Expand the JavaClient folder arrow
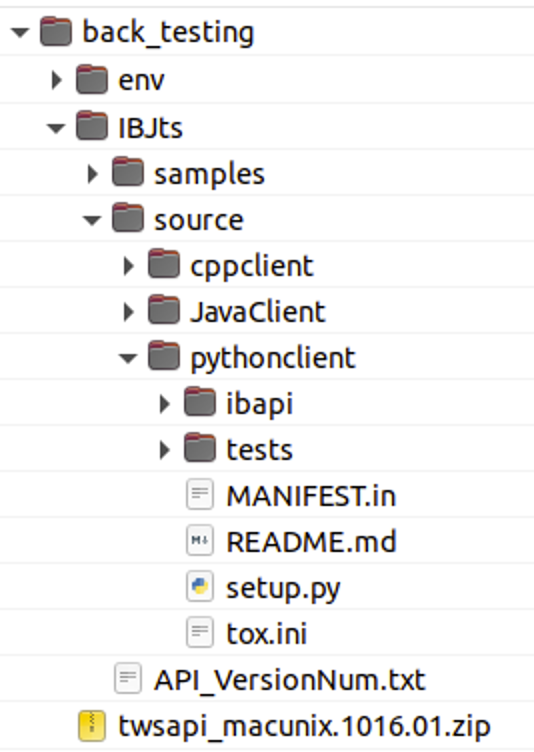 pyautogui.click(x=128, y=312)
